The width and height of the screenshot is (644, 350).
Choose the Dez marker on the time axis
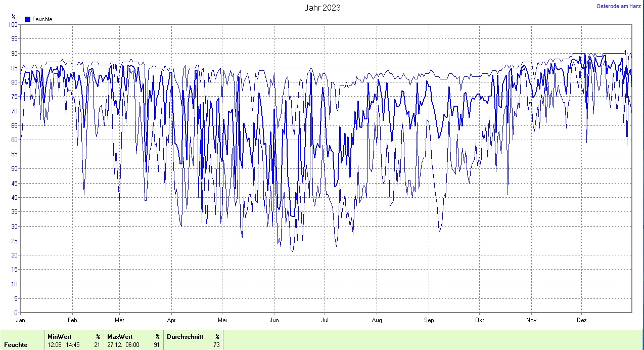(x=581, y=320)
